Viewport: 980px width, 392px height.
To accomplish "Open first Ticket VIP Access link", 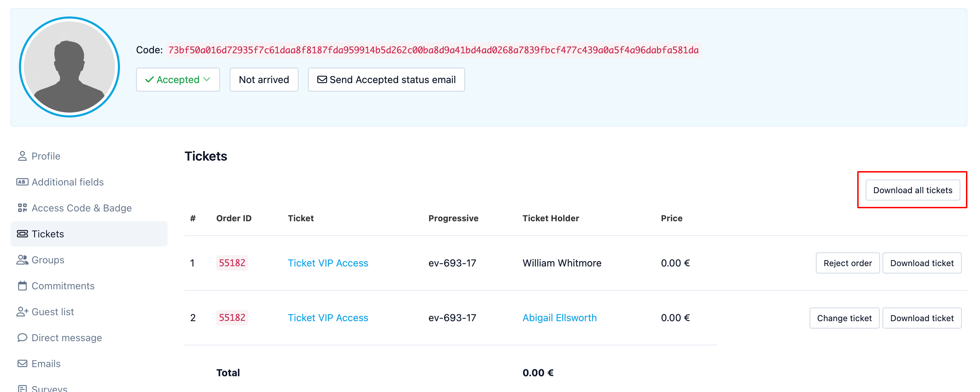I will 328,263.
